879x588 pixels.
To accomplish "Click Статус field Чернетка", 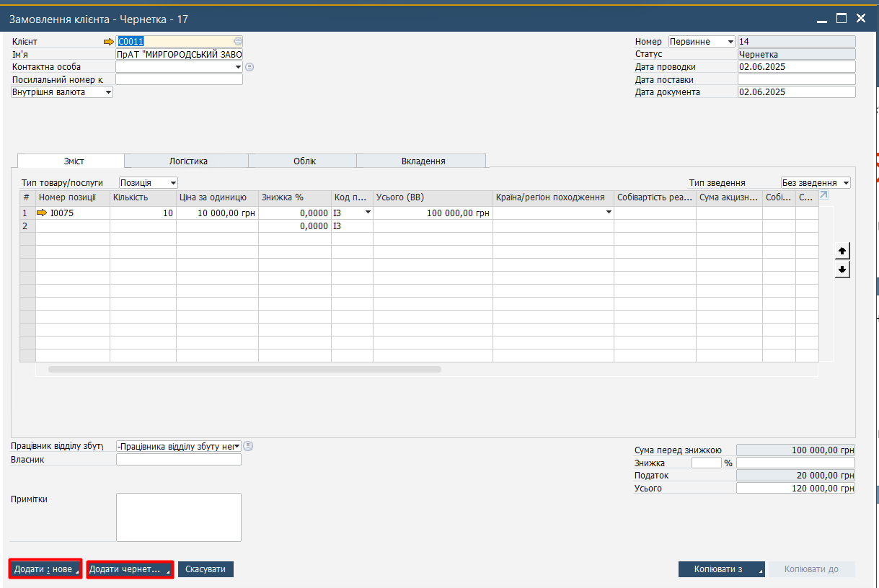I will pyautogui.click(x=796, y=54).
